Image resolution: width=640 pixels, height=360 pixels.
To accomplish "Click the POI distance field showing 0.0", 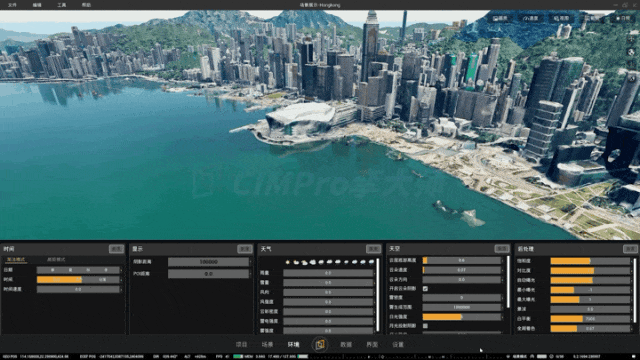I will 208,273.
